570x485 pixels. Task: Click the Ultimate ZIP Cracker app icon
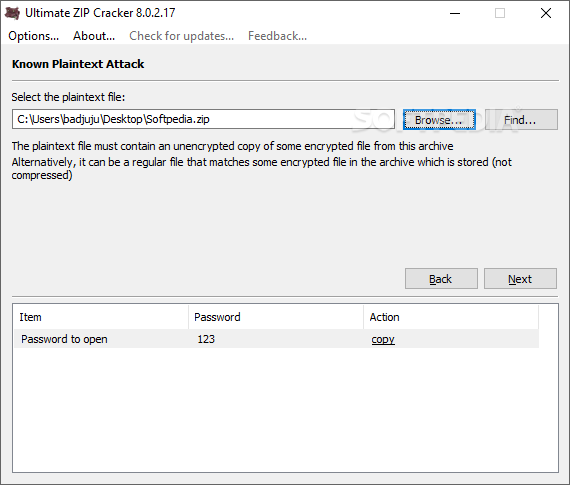[12, 13]
